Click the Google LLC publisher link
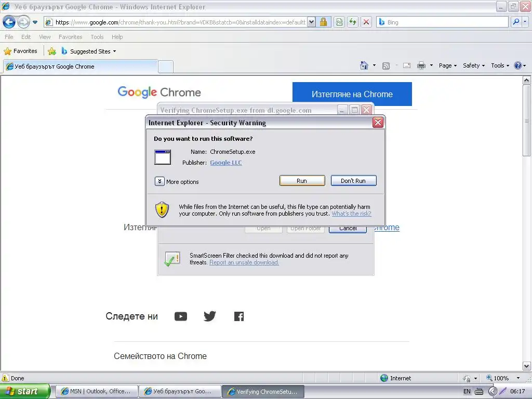532x399 pixels. click(226, 163)
